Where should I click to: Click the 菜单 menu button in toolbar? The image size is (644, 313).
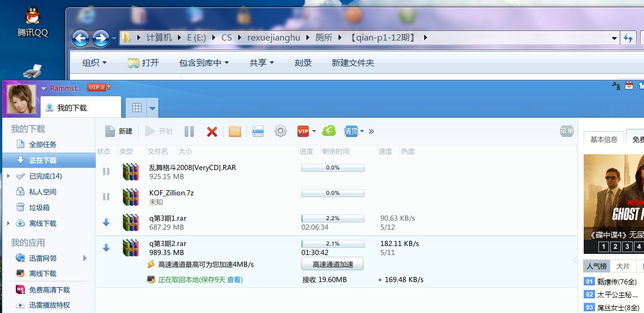[566, 131]
